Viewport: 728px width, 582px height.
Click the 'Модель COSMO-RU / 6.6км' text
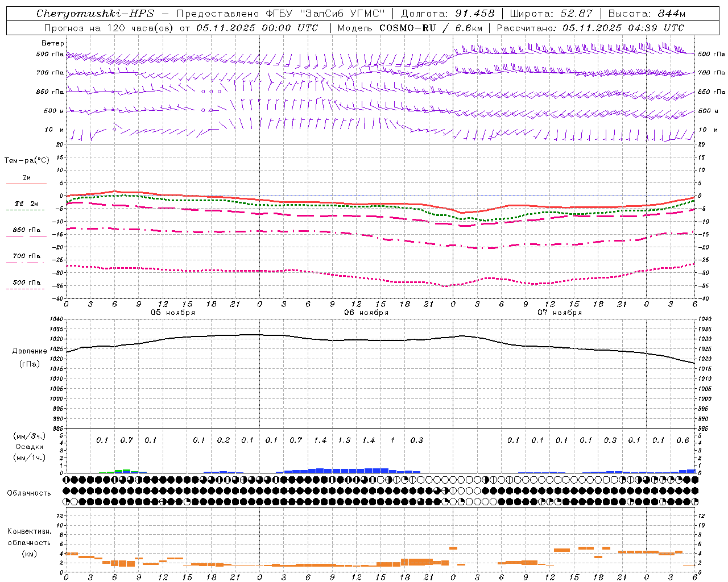coord(410,28)
